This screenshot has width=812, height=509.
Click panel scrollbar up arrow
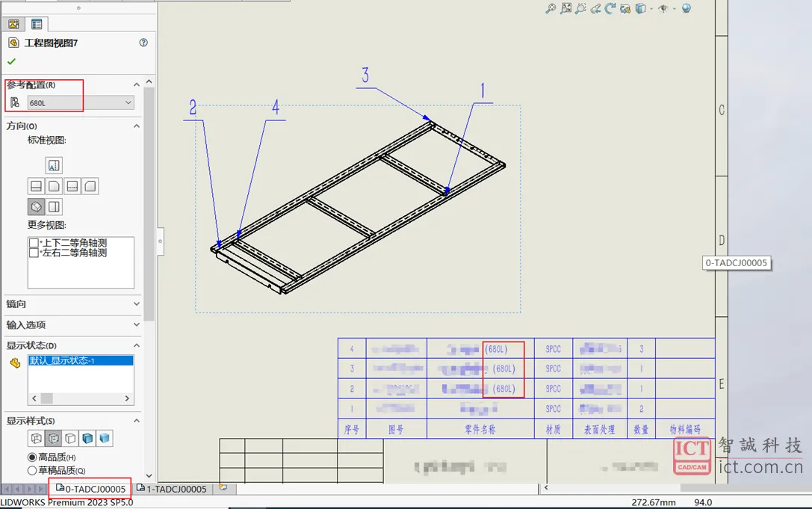coord(149,82)
